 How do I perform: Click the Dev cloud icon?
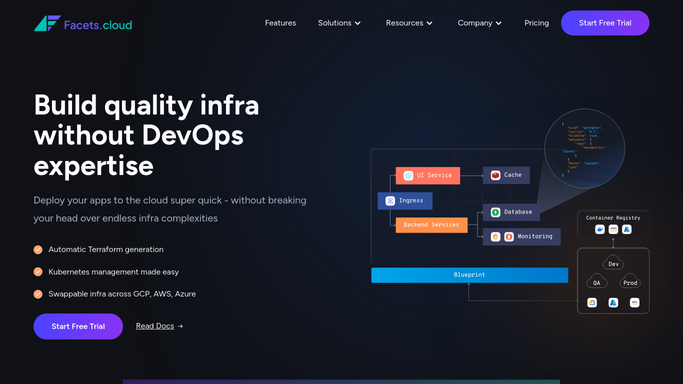tap(613, 263)
